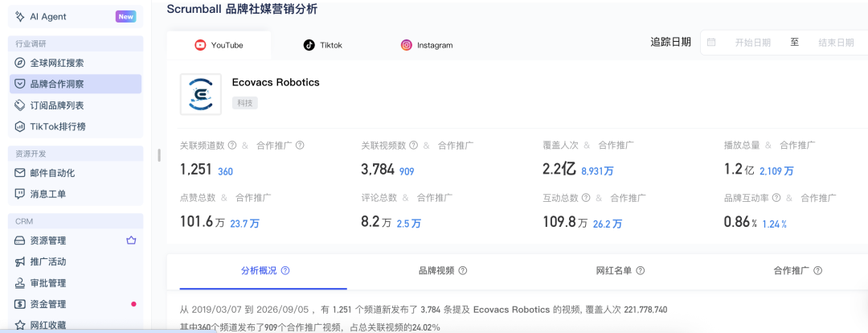Click the sidebar collapse handle
This screenshot has height=333, width=868.
click(x=159, y=155)
